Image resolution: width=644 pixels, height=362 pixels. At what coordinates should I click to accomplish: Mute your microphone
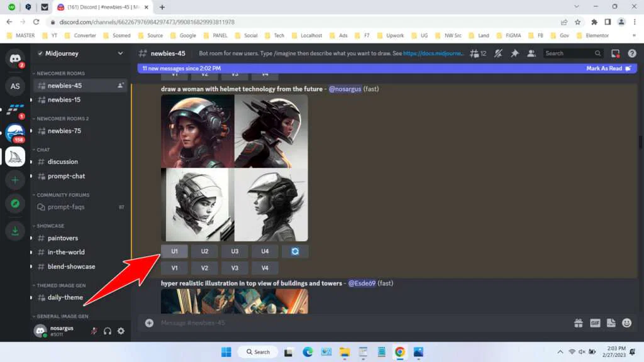pos(94,331)
